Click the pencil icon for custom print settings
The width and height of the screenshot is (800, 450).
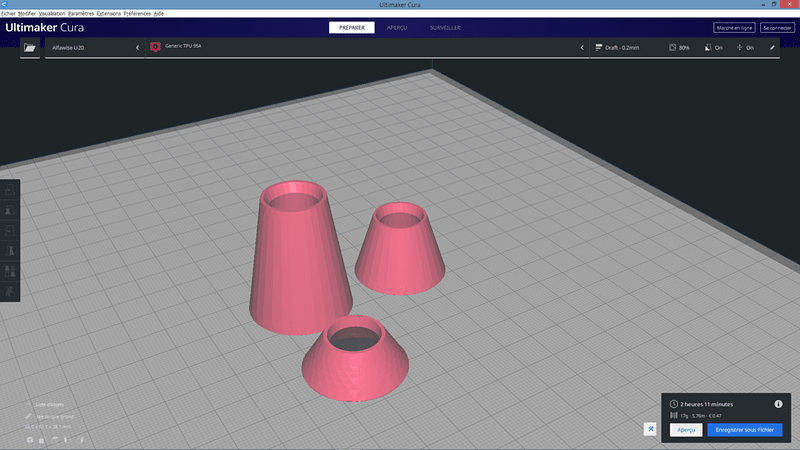click(772, 47)
